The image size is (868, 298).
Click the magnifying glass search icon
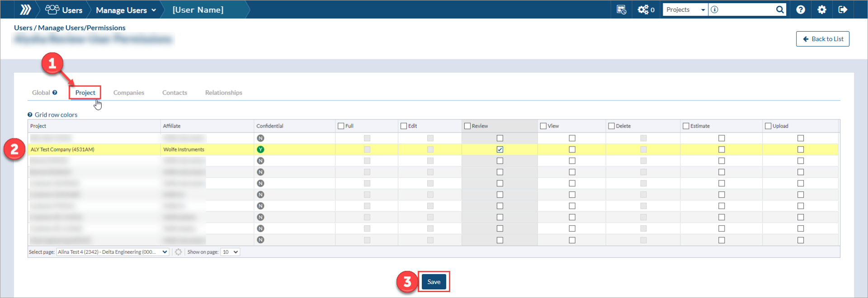click(x=780, y=9)
